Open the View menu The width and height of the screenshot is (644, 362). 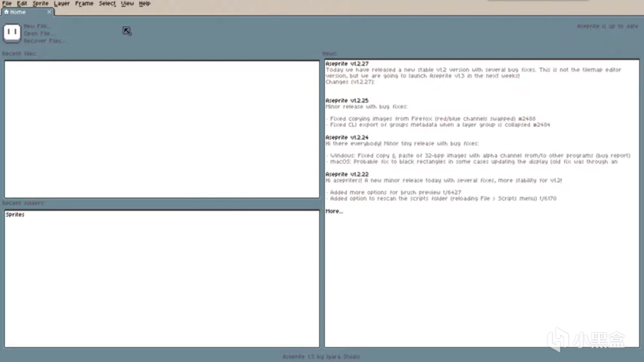(x=127, y=3)
